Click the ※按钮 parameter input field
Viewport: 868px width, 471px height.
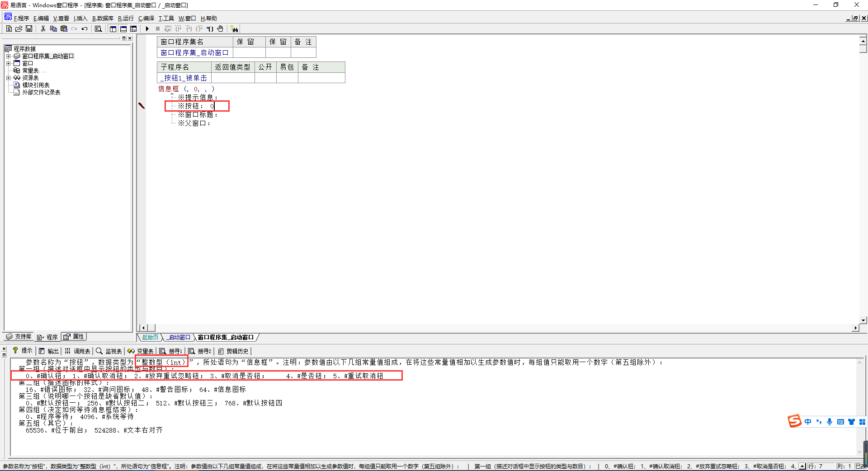point(197,106)
